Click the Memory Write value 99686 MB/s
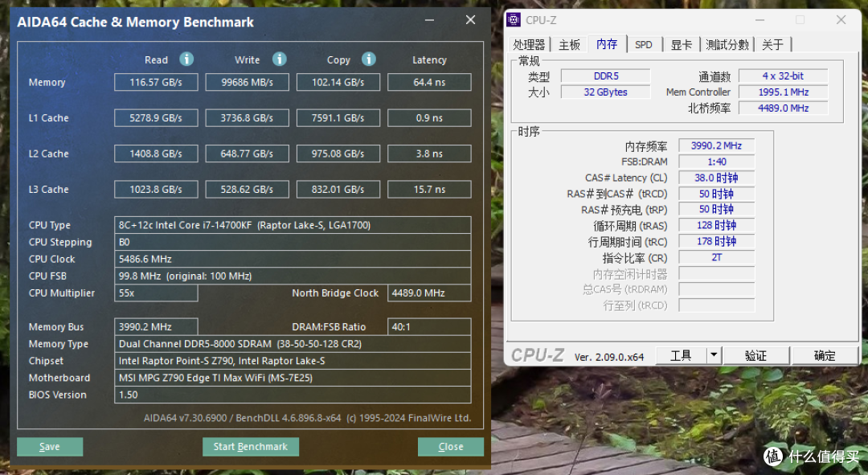 [247, 82]
